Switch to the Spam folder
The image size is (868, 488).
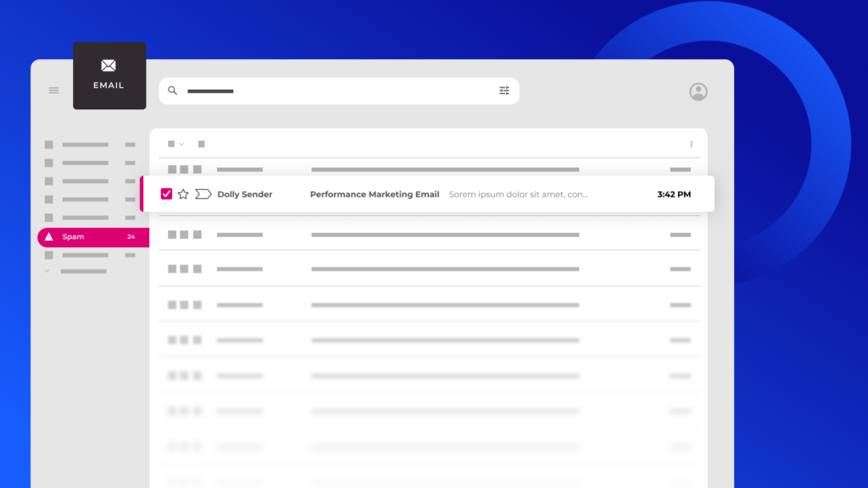point(72,236)
